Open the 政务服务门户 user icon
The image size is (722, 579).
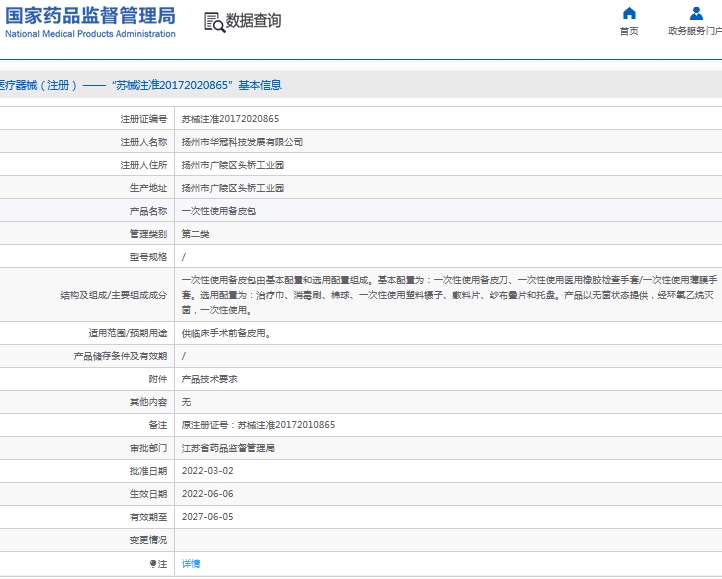click(x=696, y=13)
